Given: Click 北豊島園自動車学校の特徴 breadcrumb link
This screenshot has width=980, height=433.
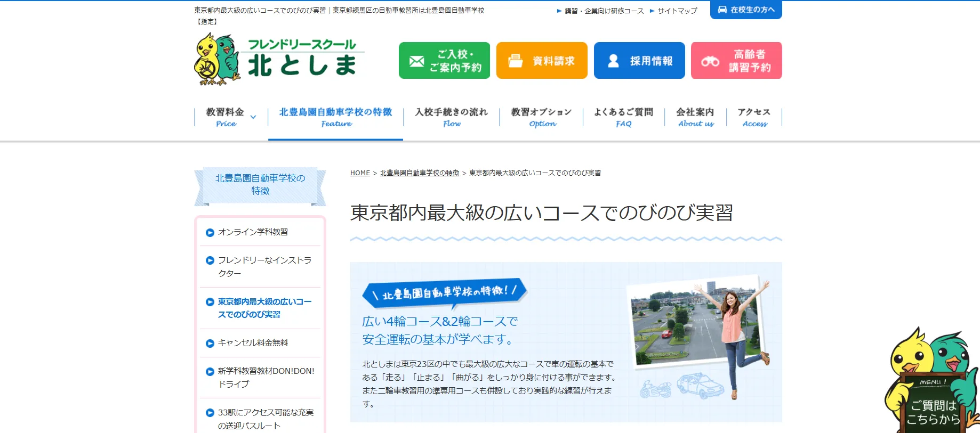Looking at the screenshot, I should tap(420, 173).
